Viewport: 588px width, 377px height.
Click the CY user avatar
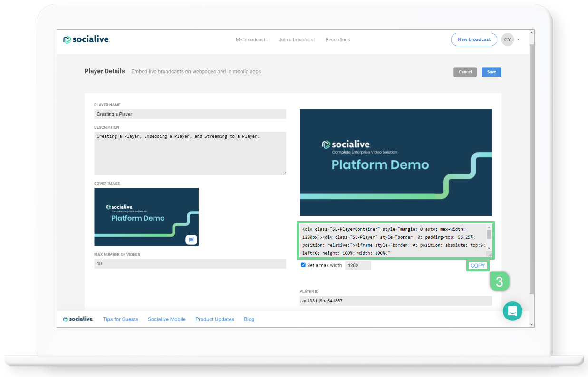[508, 39]
